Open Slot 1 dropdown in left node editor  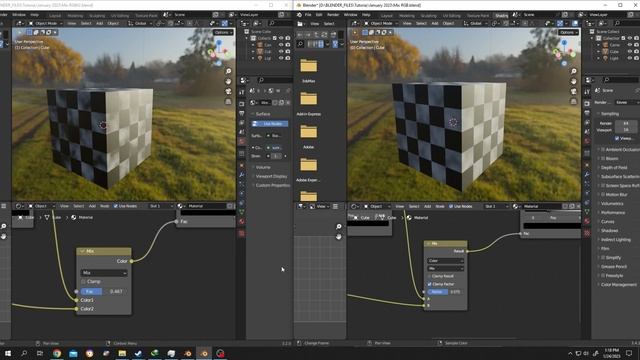pyautogui.click(x=160, y=206)
